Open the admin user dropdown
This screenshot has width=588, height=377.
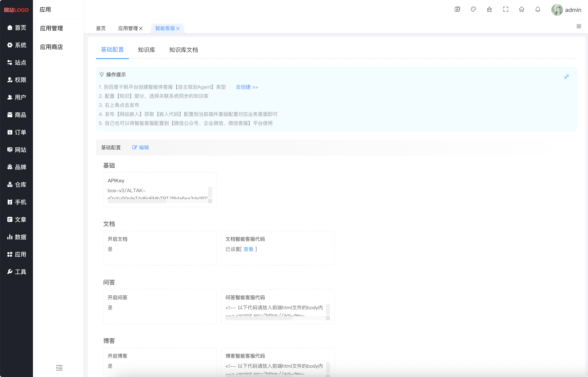(566, 10)
